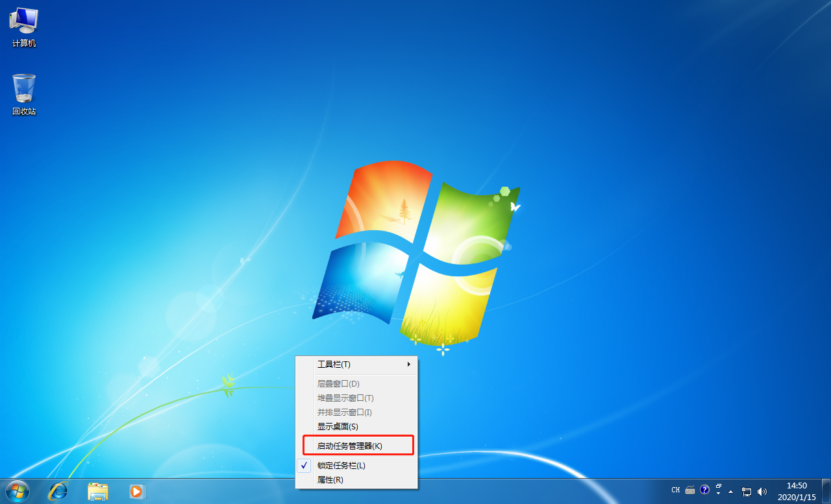Expand hidden notification icons with the up arrow
Viewport: 831px width, 504px height.
730,491
